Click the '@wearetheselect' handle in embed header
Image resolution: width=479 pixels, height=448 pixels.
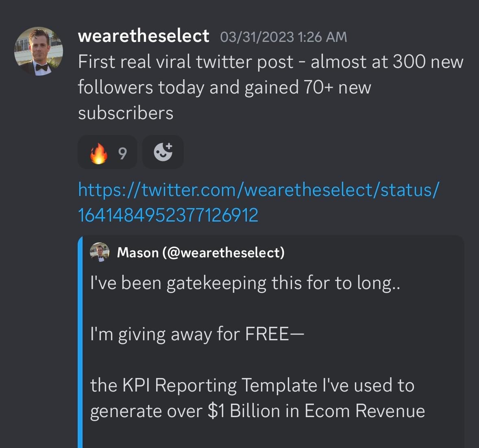(223, 252)
